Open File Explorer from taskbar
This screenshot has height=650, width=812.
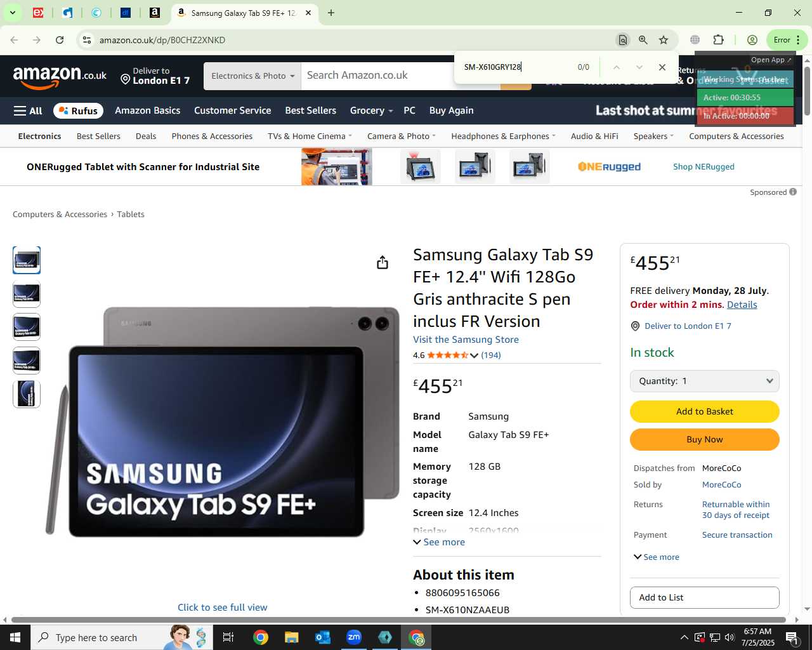pos(291,637)
